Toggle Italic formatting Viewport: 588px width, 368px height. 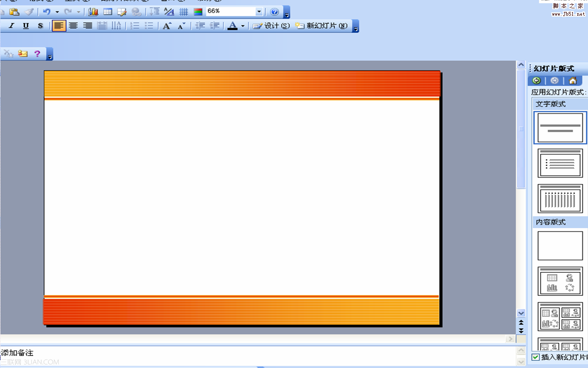click(x=11, y=26)
